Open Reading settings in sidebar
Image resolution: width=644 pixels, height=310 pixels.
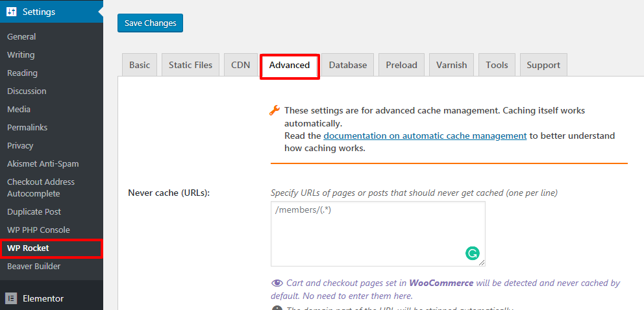(22, 73)
